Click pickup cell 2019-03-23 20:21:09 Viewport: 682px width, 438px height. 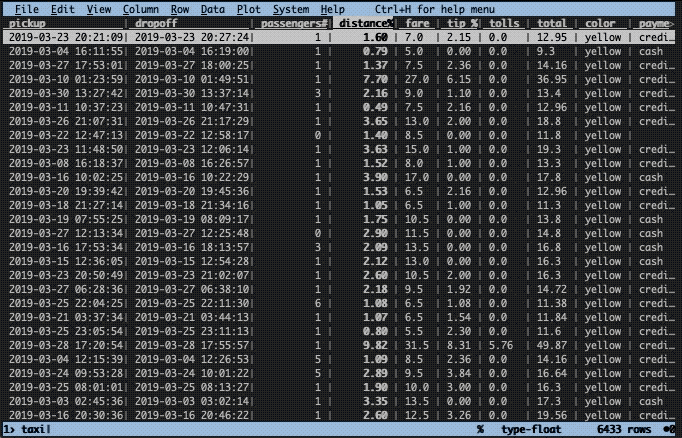66,37
